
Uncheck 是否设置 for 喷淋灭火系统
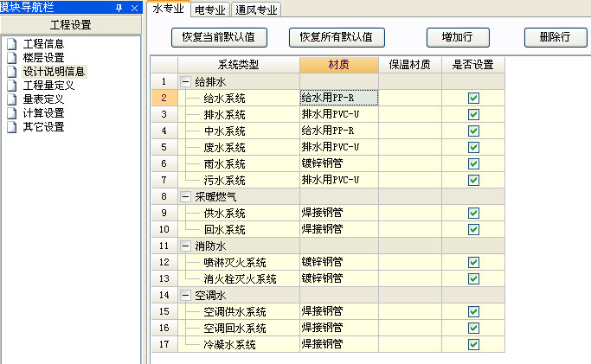[473, 262]
